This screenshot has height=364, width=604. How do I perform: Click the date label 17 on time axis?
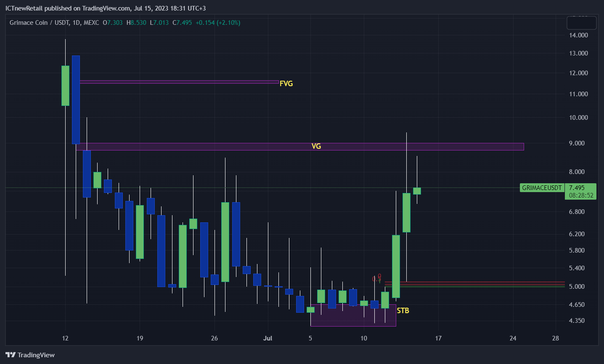438,338
